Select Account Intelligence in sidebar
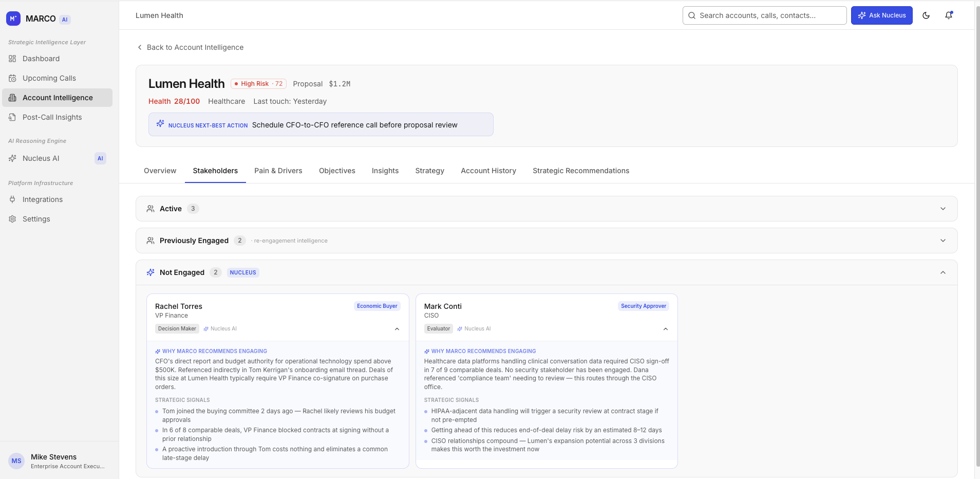 point(57,98)
